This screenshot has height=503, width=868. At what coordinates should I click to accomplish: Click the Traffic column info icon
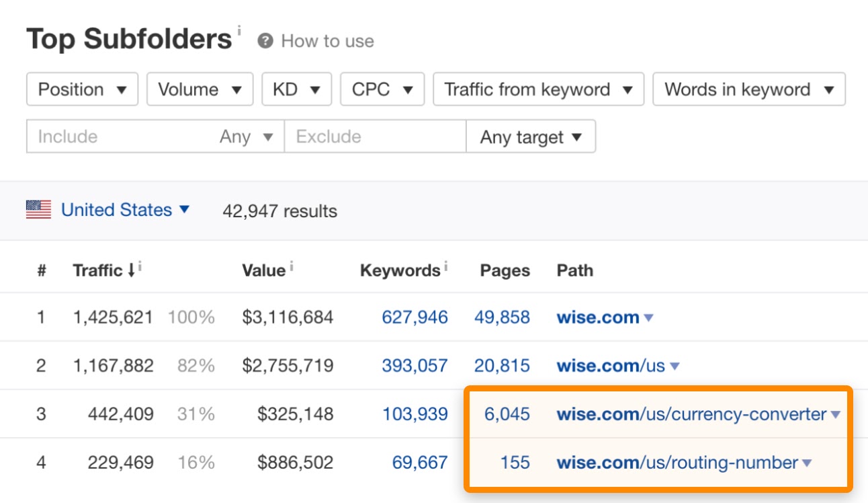(140, 266)
